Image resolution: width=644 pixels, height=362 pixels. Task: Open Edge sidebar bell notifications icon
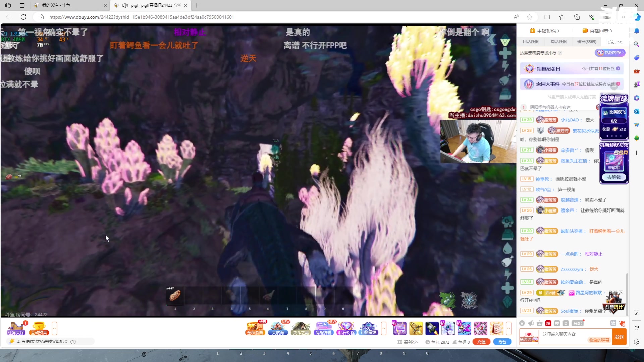[x=637, y=31]
